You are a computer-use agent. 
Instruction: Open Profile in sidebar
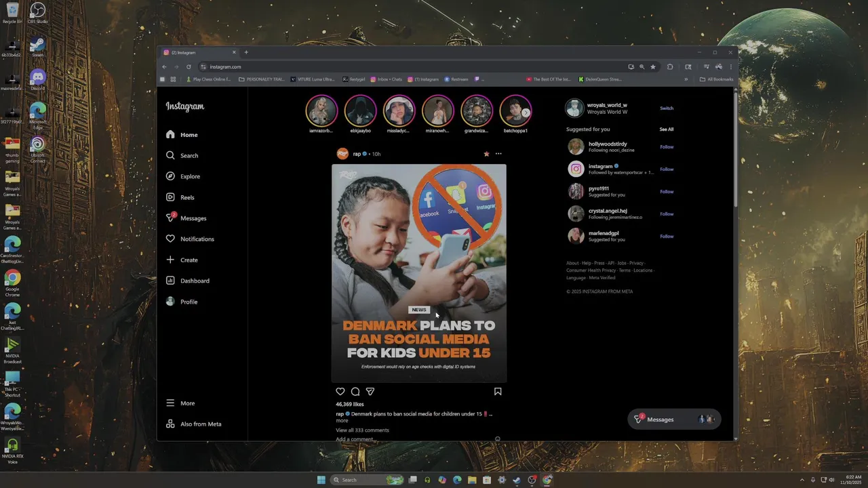(182, 302)
